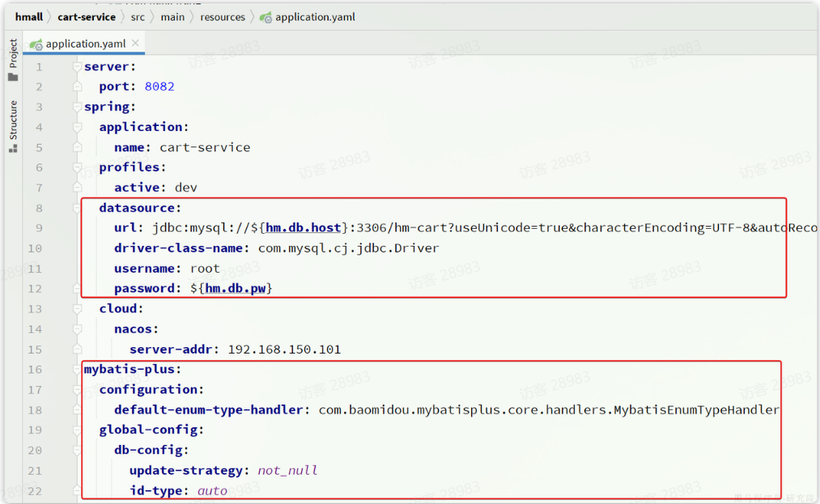Image resolution: width=820 pixels, height=504 pixels.
Task: Collapse the spring block fold marker
Action: coord(78,107)
